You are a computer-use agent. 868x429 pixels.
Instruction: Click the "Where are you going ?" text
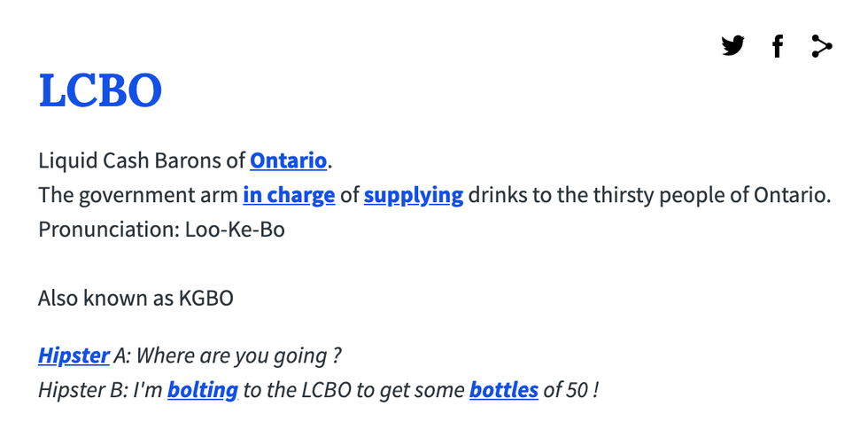click(x=238, y=355)
